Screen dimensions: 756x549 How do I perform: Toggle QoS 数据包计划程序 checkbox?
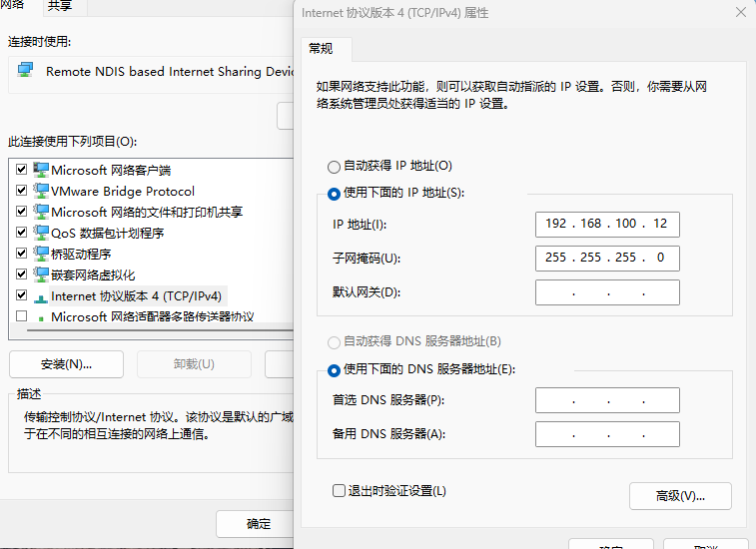21,232
